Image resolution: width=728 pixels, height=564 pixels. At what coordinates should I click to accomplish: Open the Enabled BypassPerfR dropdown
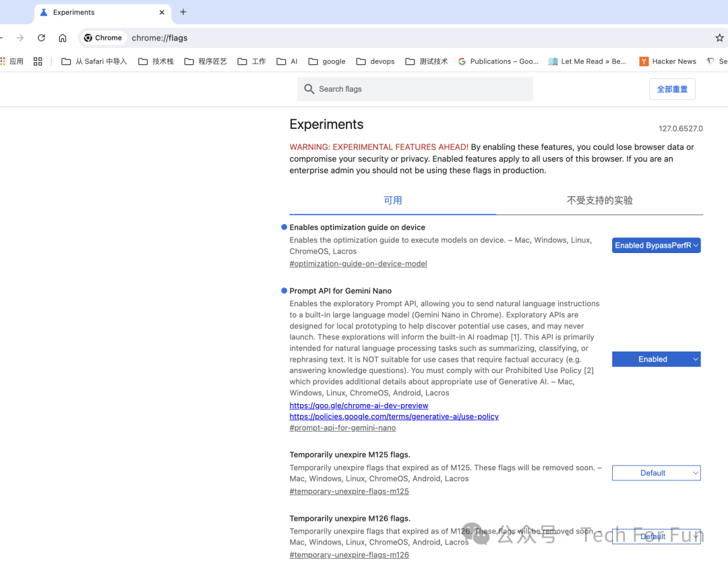[656, 245]
